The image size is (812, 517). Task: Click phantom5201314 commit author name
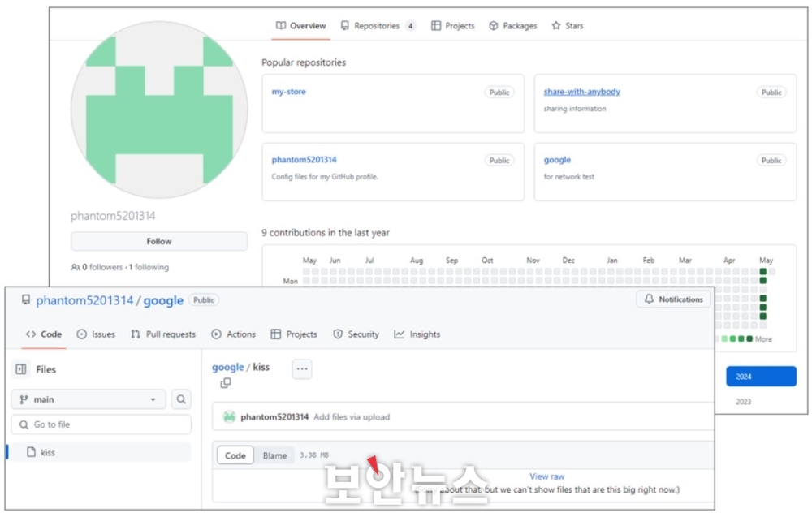click(274, 416)
